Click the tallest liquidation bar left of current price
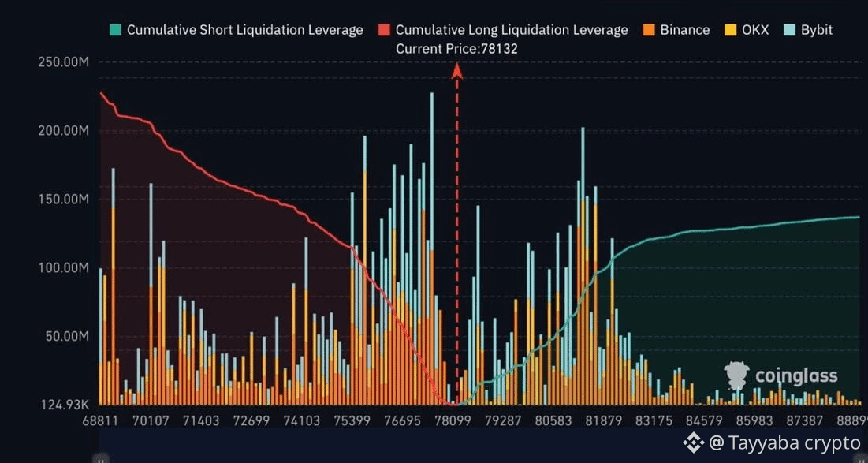 click(432, 248)
